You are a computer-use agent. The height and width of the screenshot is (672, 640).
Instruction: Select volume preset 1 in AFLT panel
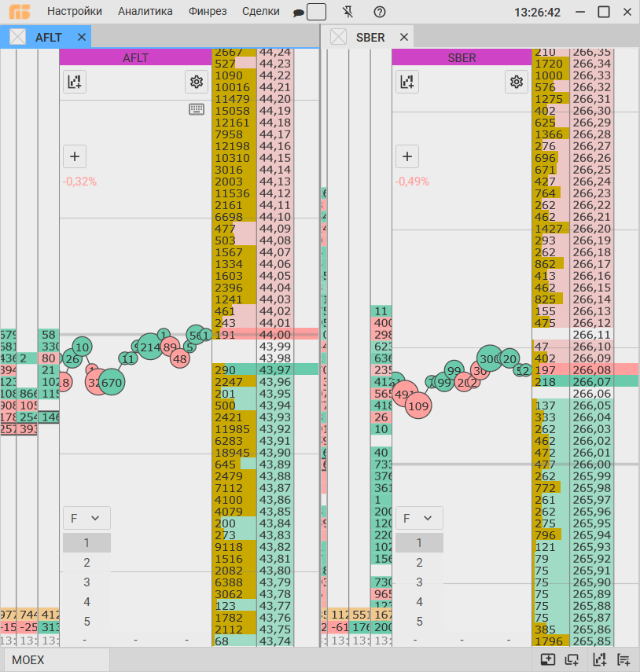86,543
